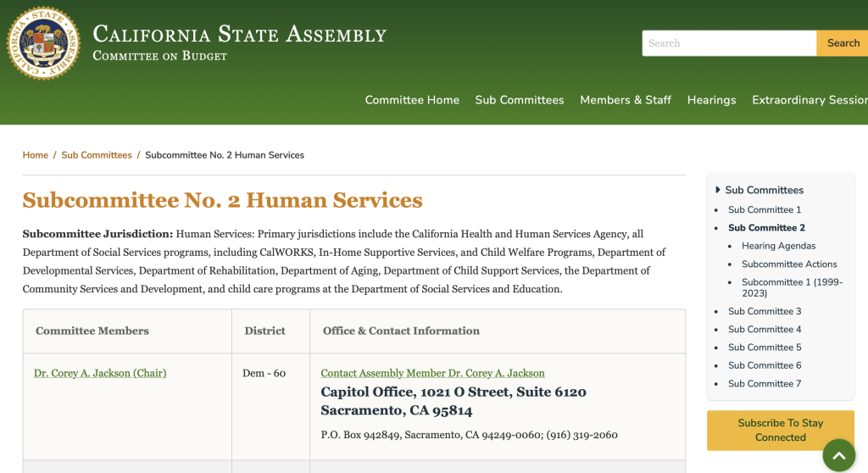The width and height of the screenshot is (868, 473).
Task: Open the Members & Staff menu
Action: [626, 100]
